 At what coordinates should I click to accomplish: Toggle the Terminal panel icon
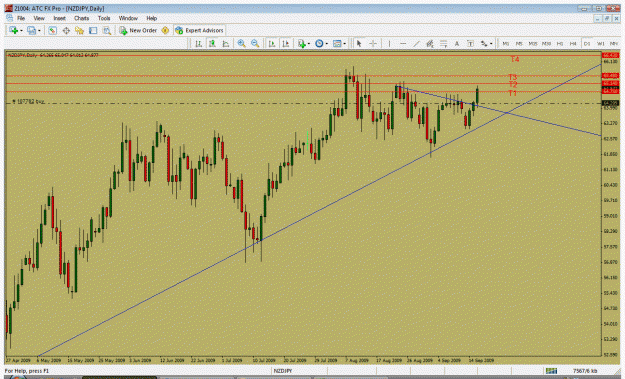click(93, 30)
